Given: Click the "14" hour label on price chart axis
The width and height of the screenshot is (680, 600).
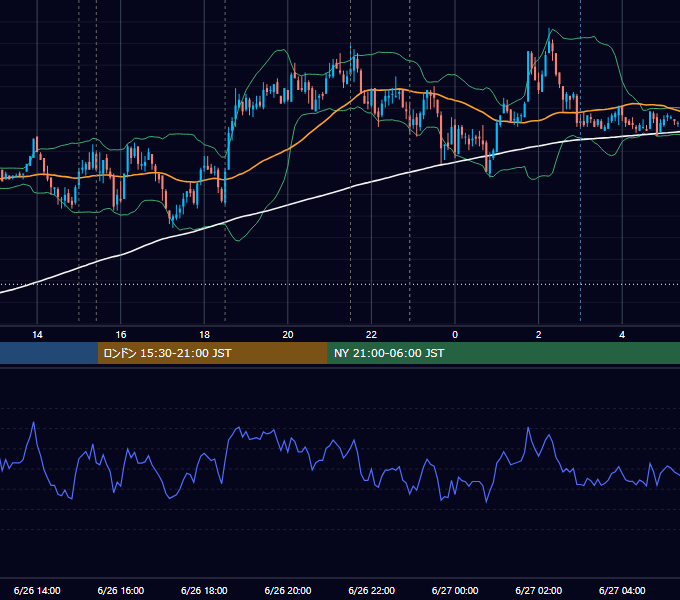Looking at the screenshot, I should (37, 334).
